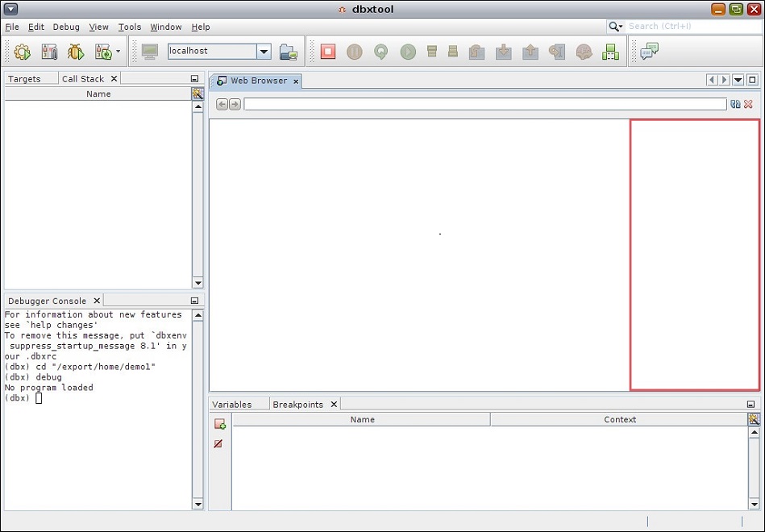Click Call Stack scrollbar up arrow
Viewport: 765px width, 532px height.
point(197,106)
